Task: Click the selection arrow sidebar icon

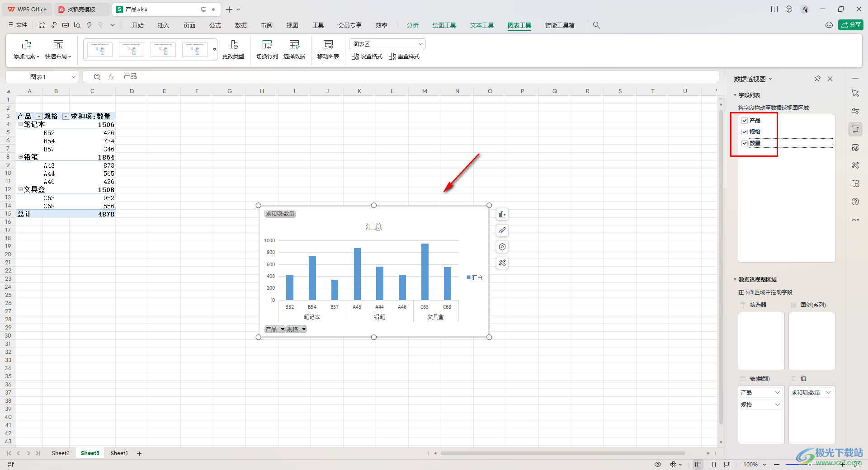Action: (x=855, y=93)
